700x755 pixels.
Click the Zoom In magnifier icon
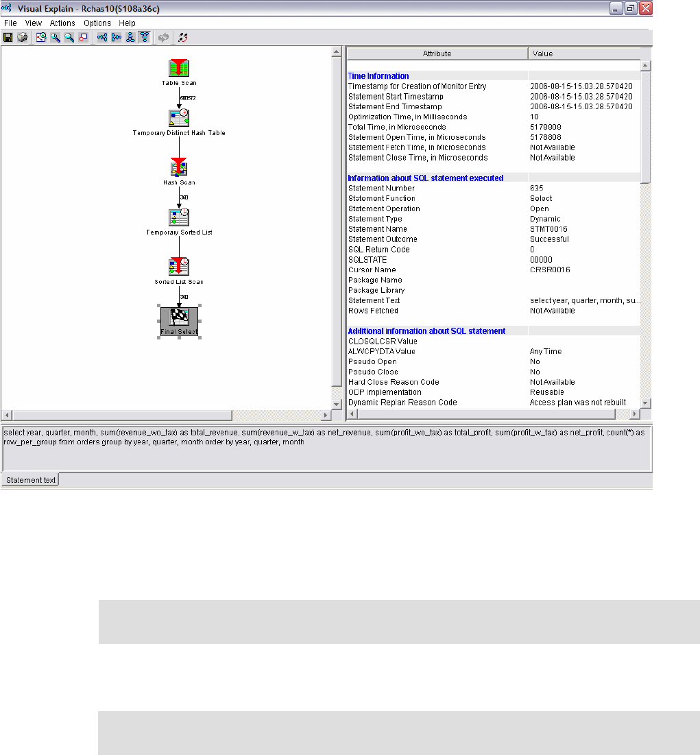pyautogui.click(x=56, y=37)
